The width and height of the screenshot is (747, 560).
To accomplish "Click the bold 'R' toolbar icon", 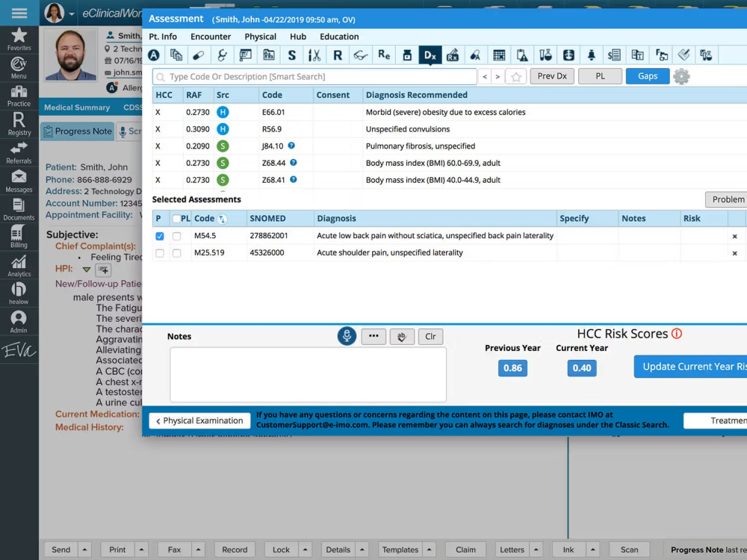I will click(338, 55).
